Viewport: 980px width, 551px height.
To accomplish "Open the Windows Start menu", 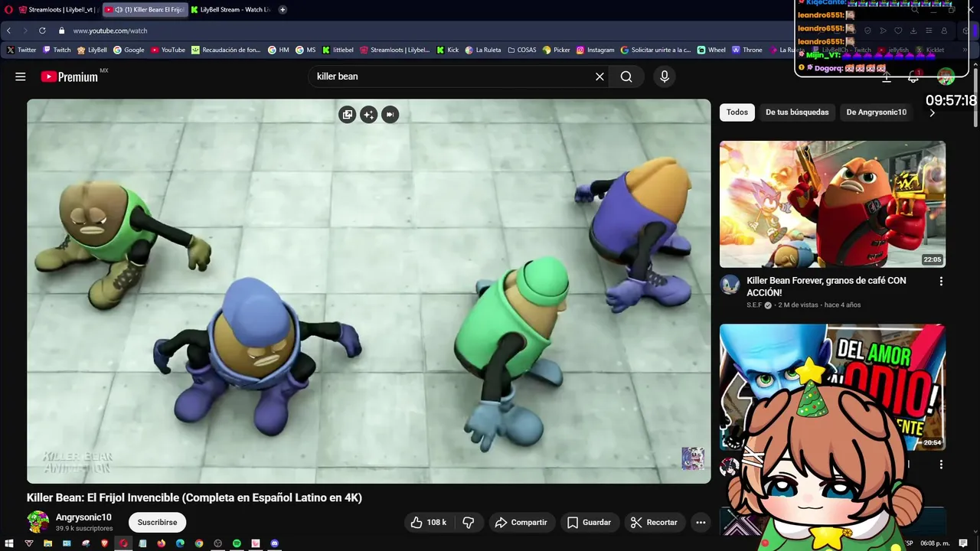I will coord(9,543).
